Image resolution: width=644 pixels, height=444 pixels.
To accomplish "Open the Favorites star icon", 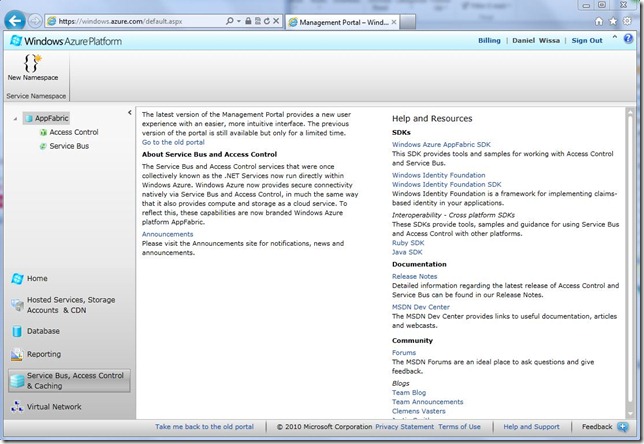I will click(x=613, y=21).
